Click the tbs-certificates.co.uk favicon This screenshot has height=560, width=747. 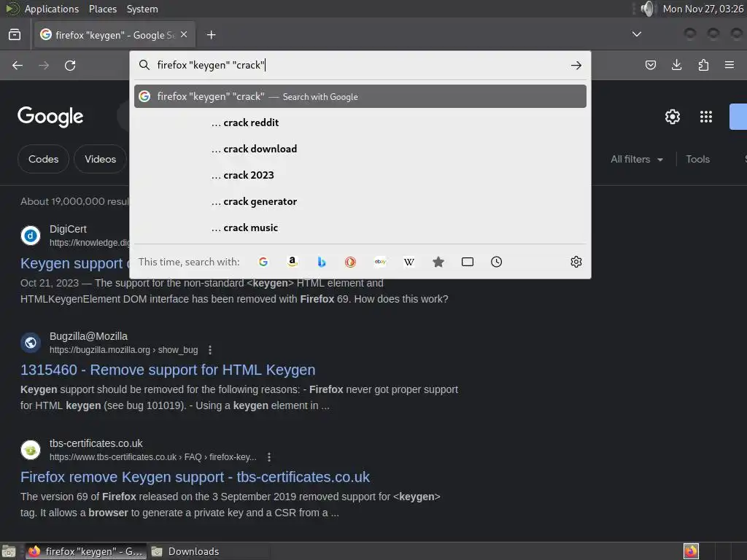pos(31,450)
